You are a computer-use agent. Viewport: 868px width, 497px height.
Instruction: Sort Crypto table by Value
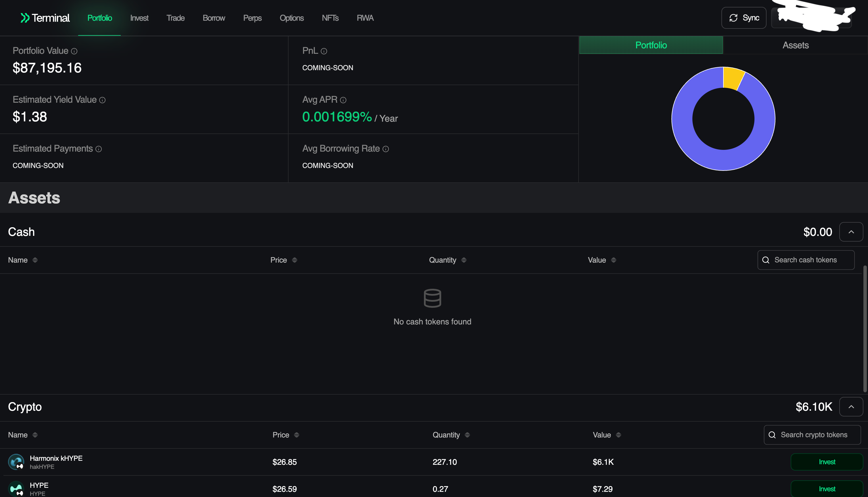[618, 435]
